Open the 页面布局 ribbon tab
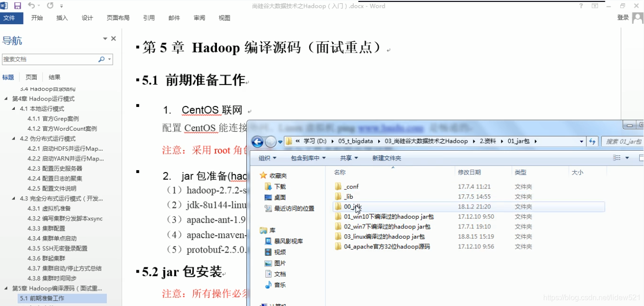 click(118, 18)
